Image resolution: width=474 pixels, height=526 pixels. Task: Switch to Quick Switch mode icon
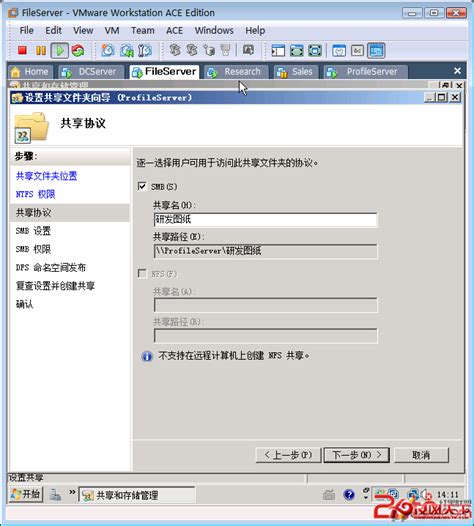pyautogui.click(x=297, y=51)
